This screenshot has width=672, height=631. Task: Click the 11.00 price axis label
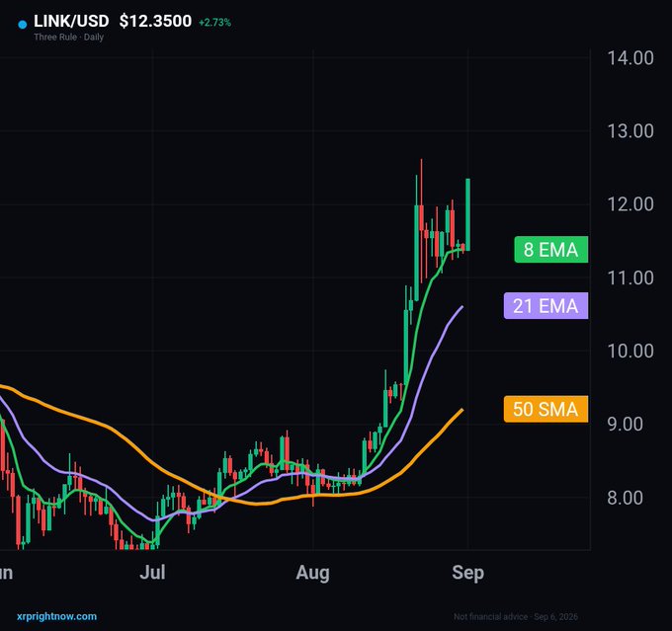click(630, 278)
